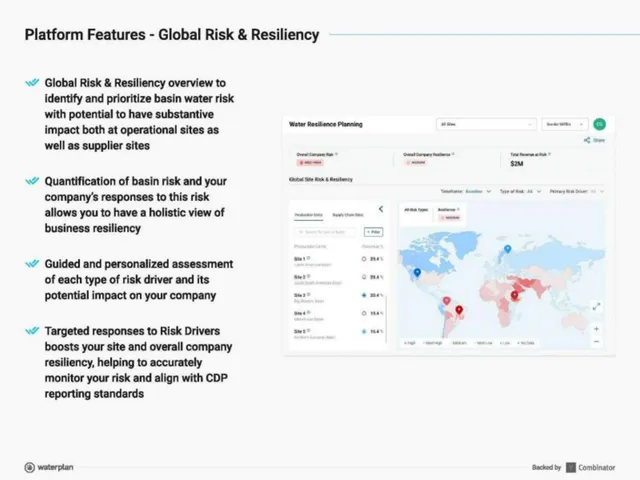Click the Overall Company Resilience info icon

[453, 154]
